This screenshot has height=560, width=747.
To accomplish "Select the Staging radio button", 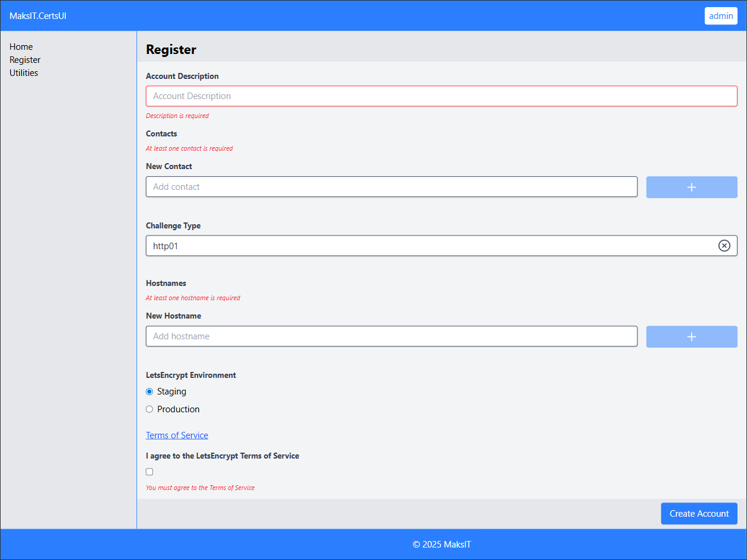I will pos(149,392).
